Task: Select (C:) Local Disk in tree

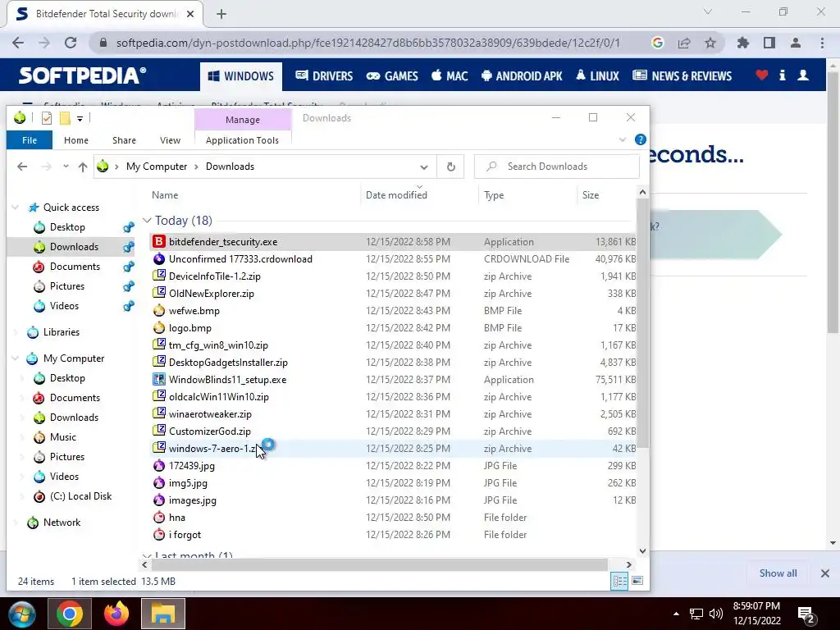Action: pos(81,496)
